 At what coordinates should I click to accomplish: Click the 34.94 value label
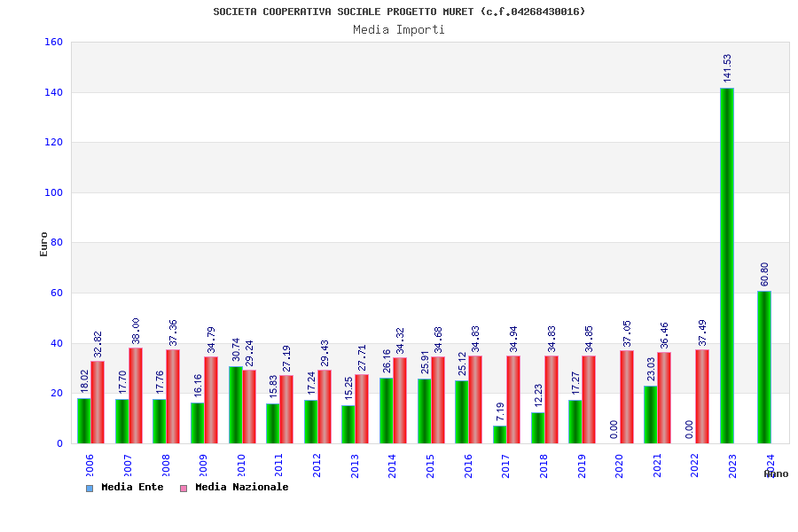513,339
